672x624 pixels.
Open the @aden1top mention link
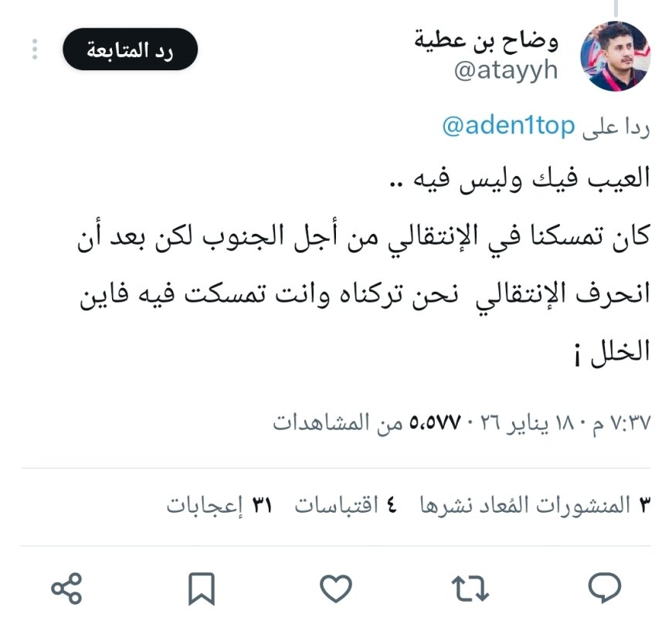[508, 126]
